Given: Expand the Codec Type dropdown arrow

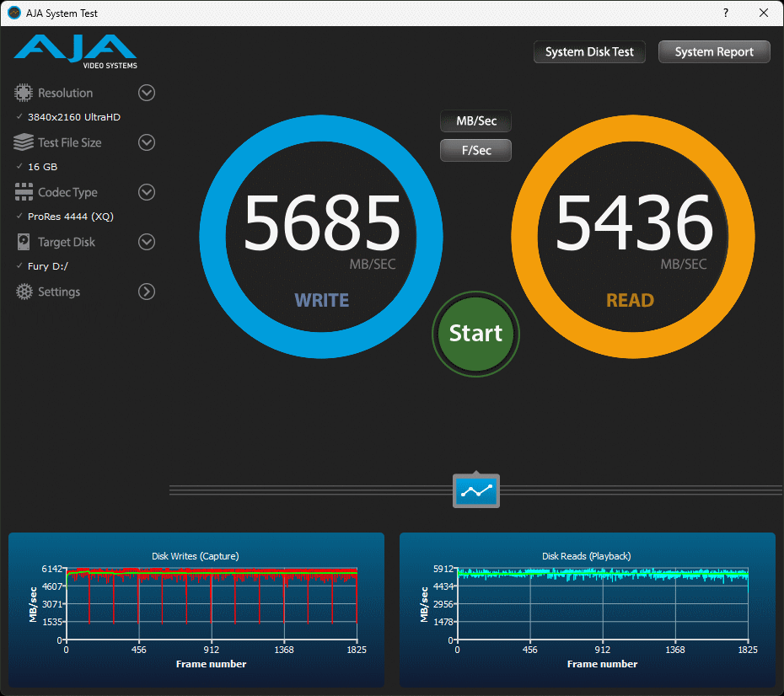Looking at the screenshot, I should pyautogui.click(x=147, y=192).
